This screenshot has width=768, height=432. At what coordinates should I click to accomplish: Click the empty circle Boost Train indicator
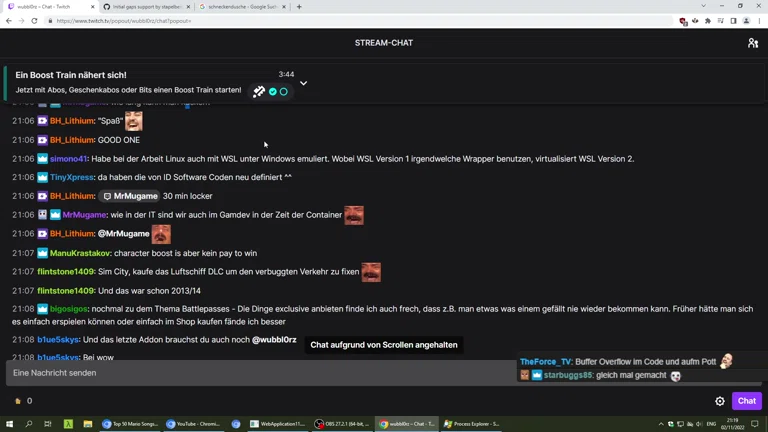click(284, 91)
